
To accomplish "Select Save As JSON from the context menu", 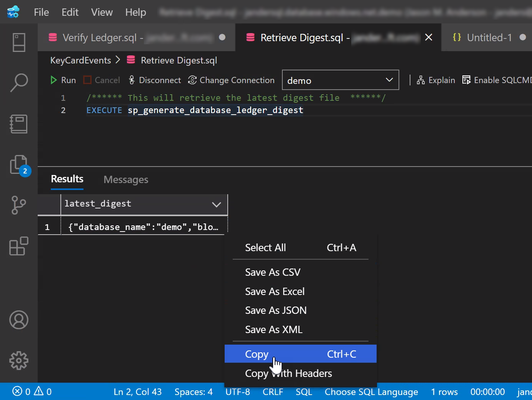I will point(275,310).
